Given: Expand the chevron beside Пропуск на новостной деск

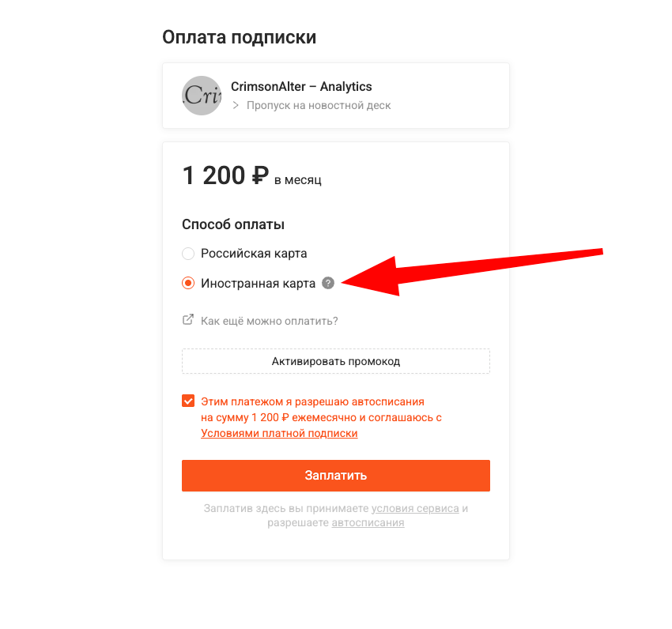Looking at the screenshot, I should [x=236, y=105].
